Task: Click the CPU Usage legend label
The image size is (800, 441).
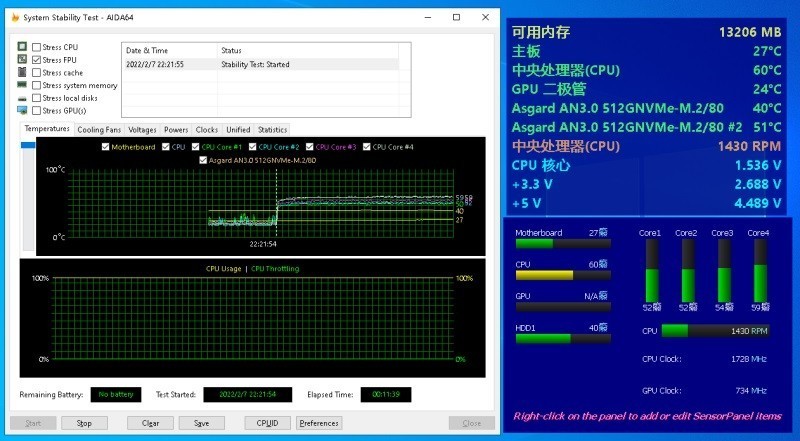Action: pyautogui.click(x=223, y=269)
